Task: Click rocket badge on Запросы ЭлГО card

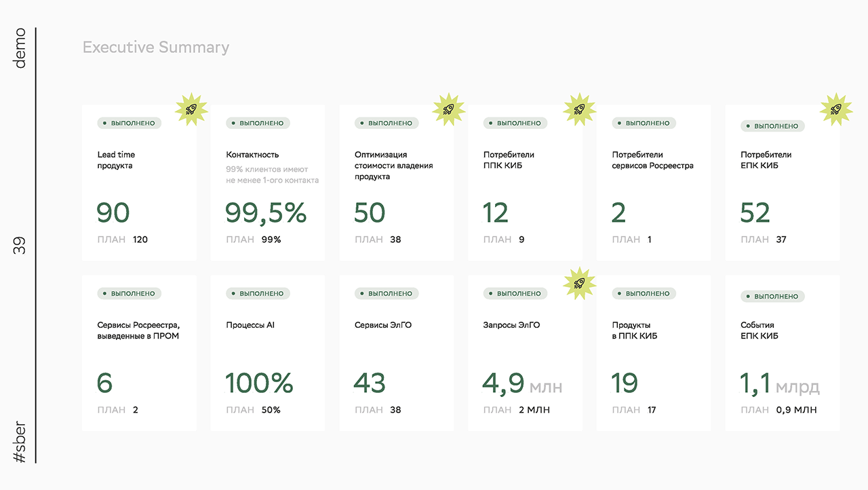Action: 579,282
